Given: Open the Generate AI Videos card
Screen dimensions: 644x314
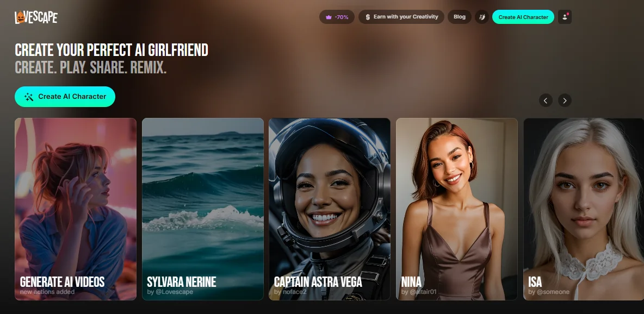Looking at the screenshot, I should [x=76, y=209].
